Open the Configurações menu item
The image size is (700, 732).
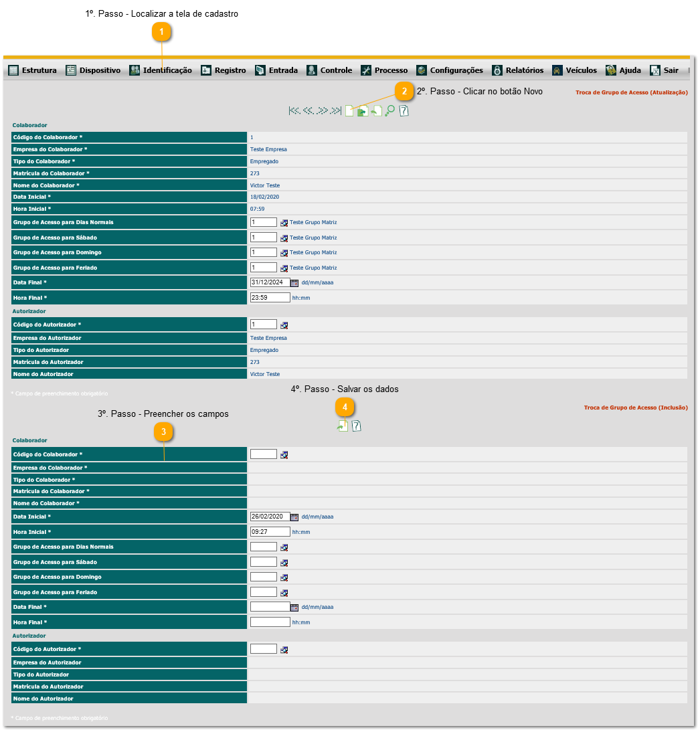[449, 70]
